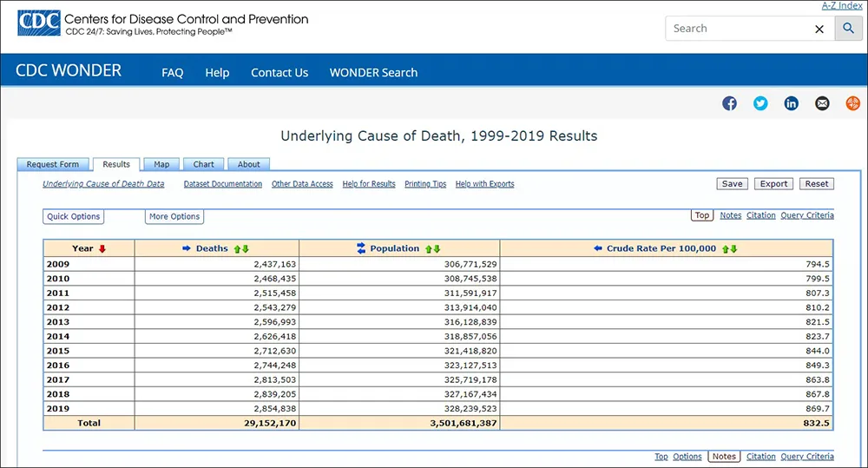Image resolution: width=868 pixels, height=468 pixels.
Task: Open FAQ in the CDC WONDER menu
Action: (172, 73)
